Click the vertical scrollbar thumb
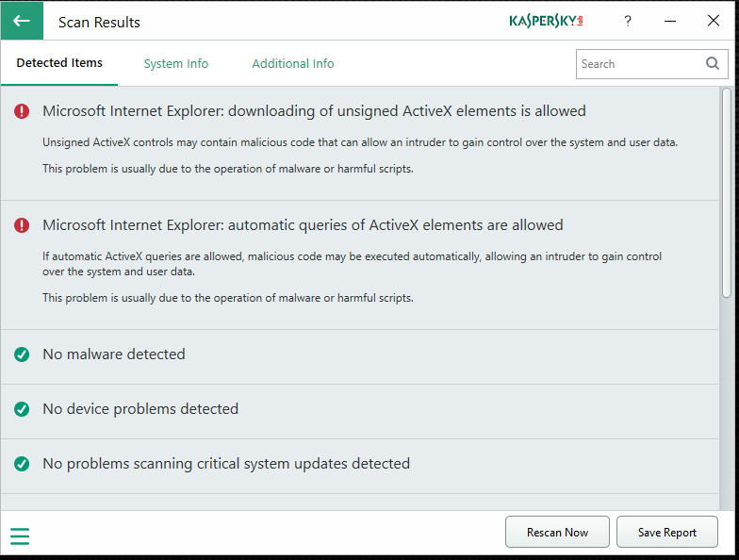Screen dimensions: 739x560 coord(727,192)
